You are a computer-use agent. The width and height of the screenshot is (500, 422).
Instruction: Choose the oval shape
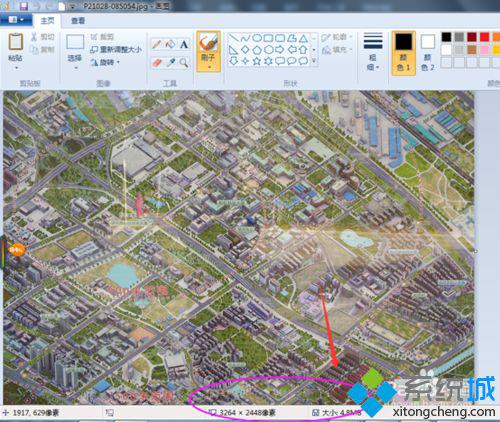point(256,38)
